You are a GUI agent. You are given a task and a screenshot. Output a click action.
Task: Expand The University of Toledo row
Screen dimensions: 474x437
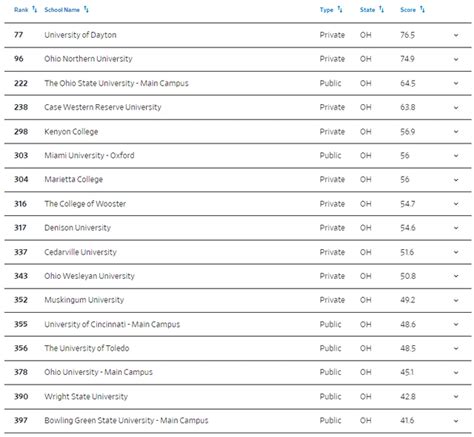pos(456,348)
